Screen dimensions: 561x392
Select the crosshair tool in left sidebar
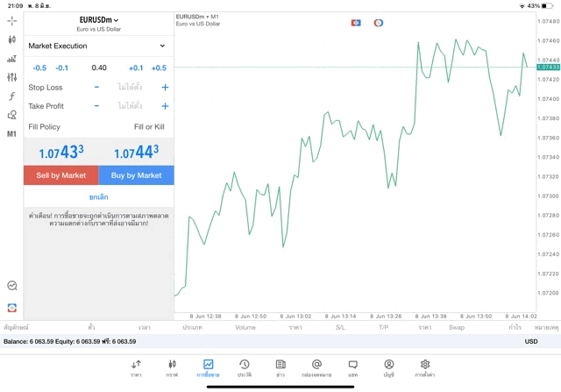[x=11, y=20]
